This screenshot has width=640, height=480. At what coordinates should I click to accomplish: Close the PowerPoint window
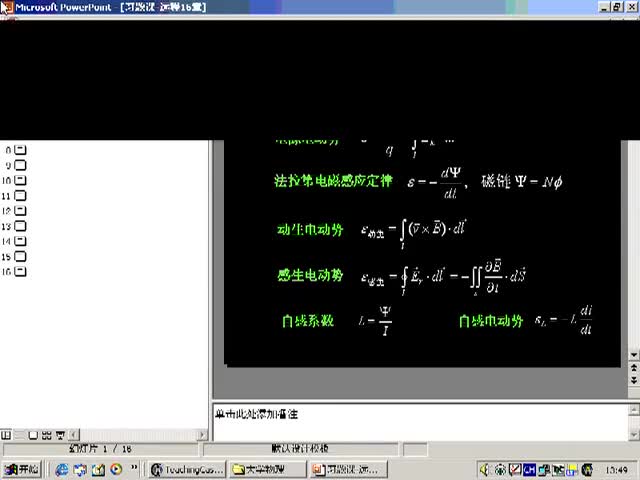pos(632,7)
